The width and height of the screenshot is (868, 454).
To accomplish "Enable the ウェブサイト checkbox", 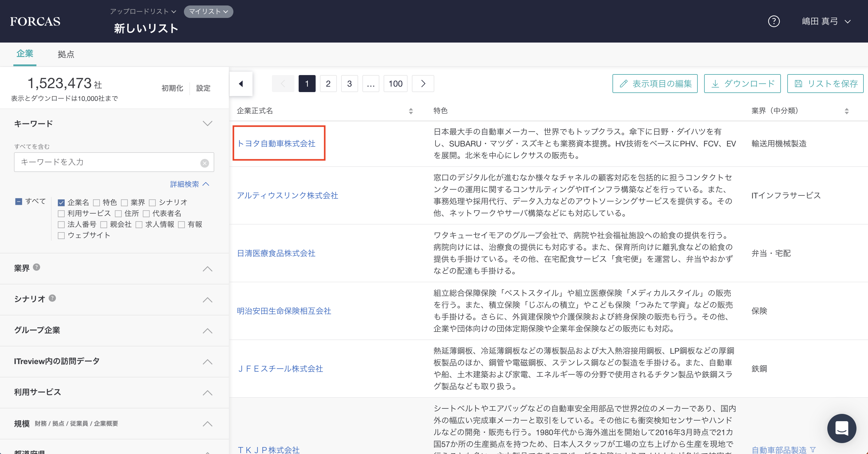I will click(61, 236).
